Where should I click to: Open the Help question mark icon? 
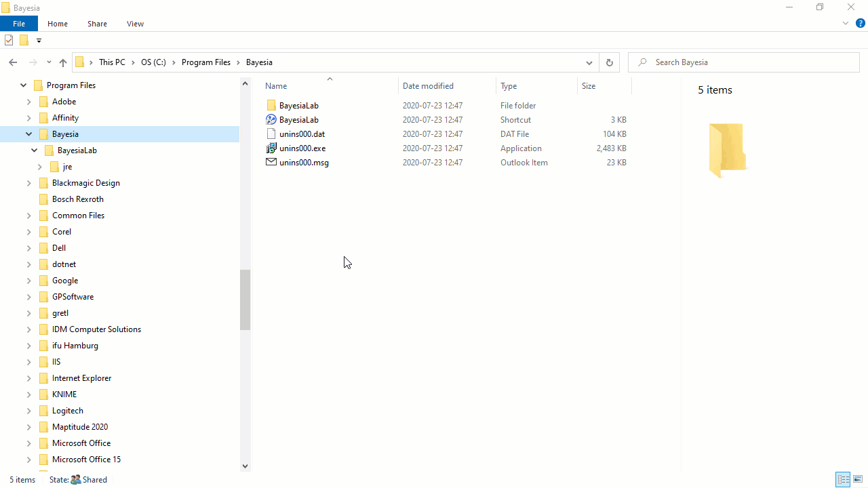tap(860, 23)
